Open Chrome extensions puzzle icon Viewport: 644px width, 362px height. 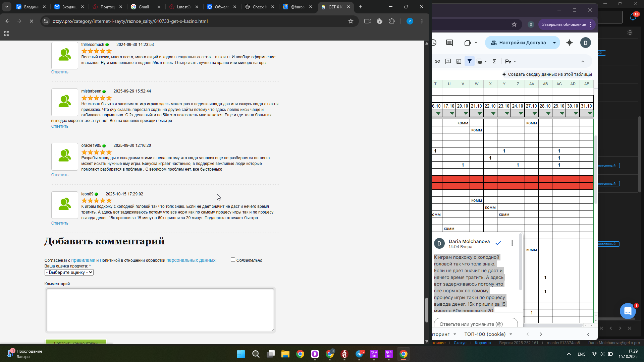pos(392,21)
